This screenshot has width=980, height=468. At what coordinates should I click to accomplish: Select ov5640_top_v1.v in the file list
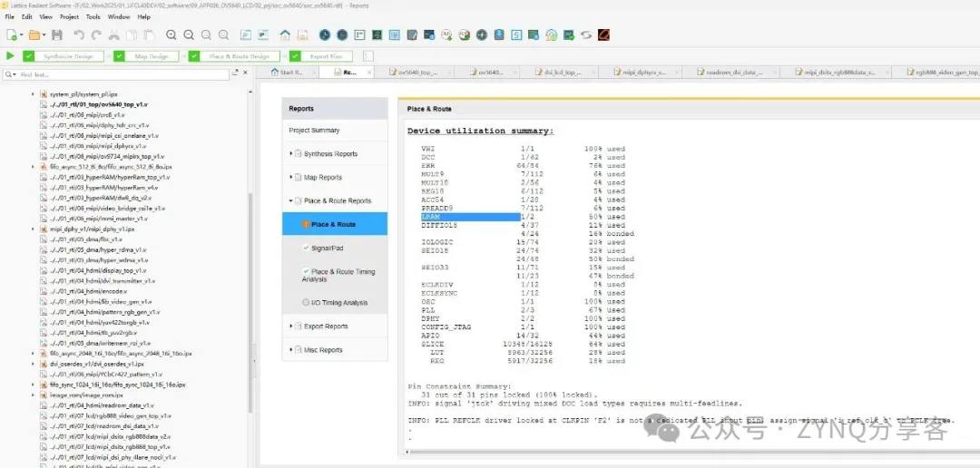tap(99, 104)
